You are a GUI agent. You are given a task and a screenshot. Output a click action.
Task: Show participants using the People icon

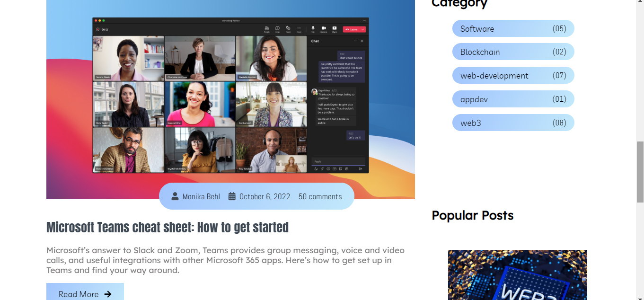(267, 28)
